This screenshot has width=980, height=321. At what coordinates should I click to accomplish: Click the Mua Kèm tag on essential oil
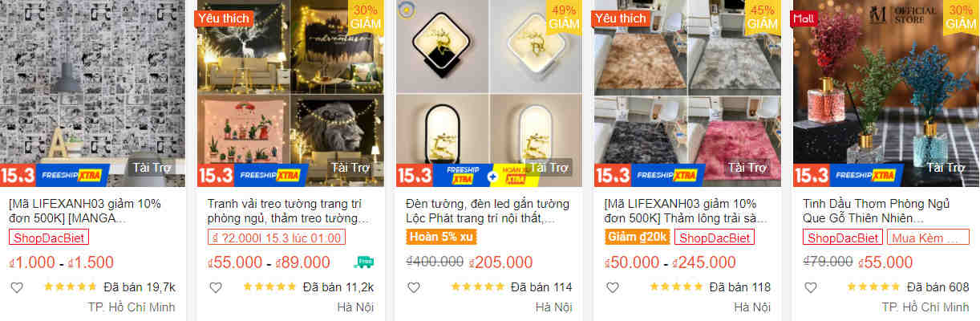tap(926, 238)
